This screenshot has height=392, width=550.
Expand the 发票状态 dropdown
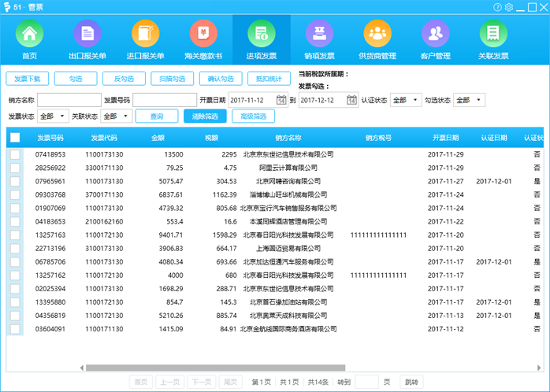(53, 116)
